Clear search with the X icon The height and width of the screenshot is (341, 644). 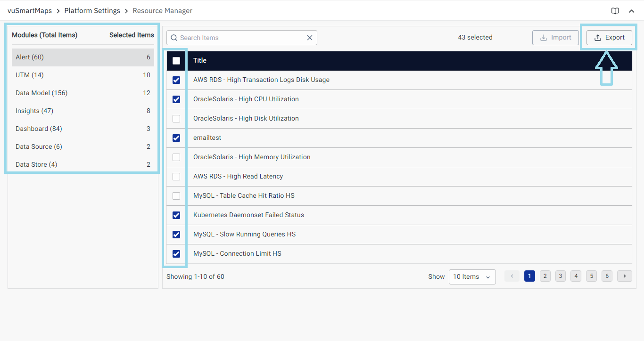pyautogui.click(x=310, y=38)
